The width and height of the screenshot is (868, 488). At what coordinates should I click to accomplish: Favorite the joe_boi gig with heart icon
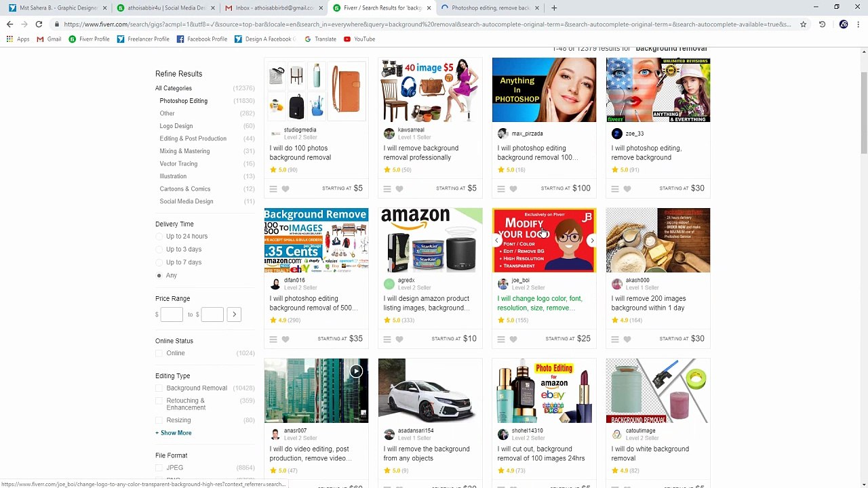pyautogui.click(x=513, y=340)
